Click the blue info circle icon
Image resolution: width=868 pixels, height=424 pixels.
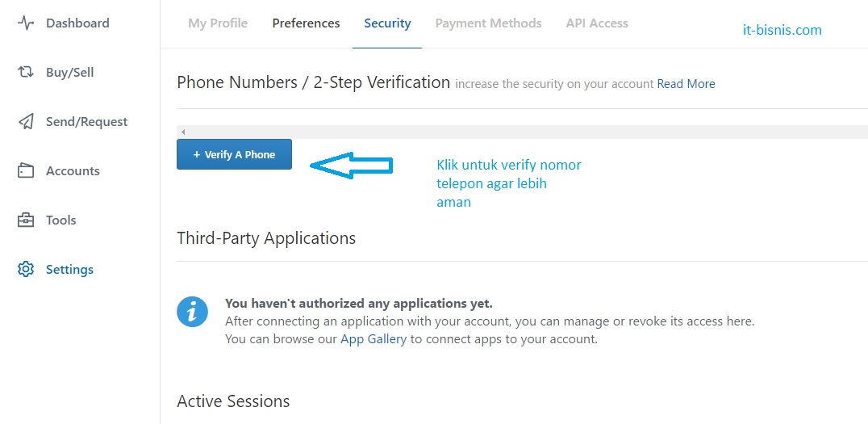(192, 311)
